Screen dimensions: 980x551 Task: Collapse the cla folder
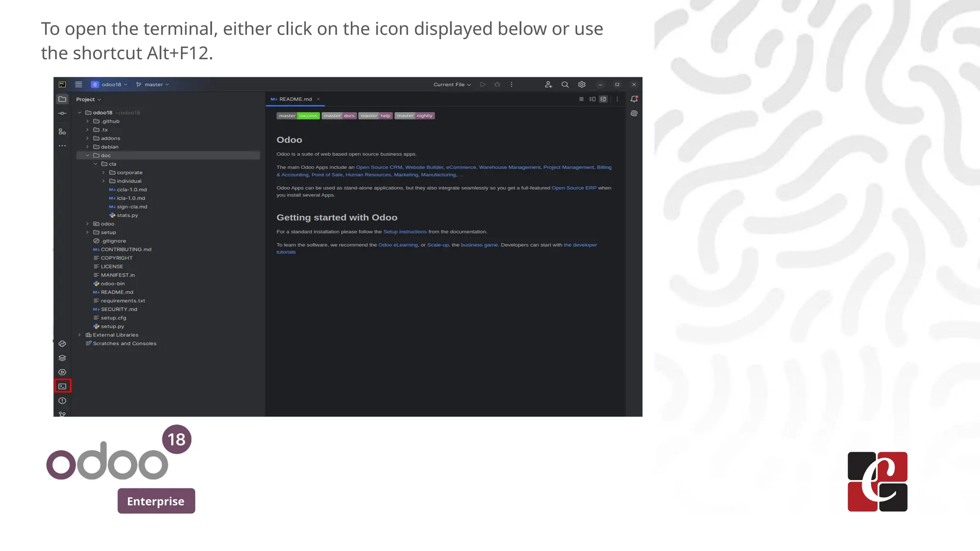click(x=95, y=164)
